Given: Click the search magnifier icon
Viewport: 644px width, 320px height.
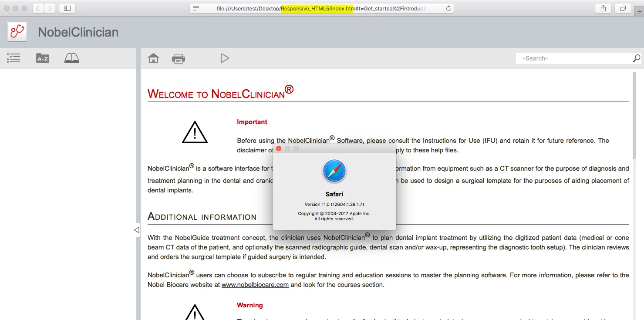Looking at the screenshot, I should (x=637, y=58).
